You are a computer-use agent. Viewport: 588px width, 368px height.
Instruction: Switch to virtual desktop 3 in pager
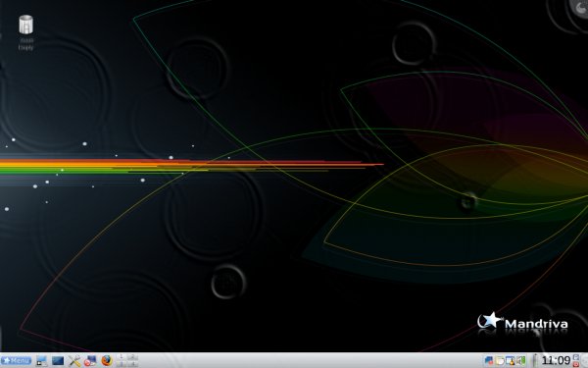[x=122, y=363]
